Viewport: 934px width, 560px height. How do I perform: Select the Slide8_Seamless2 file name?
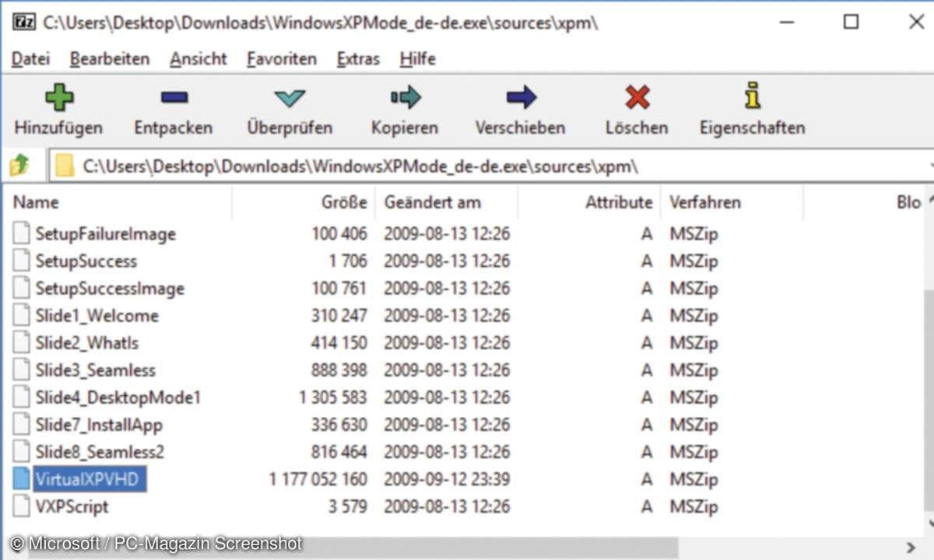[x=100, y=452]
